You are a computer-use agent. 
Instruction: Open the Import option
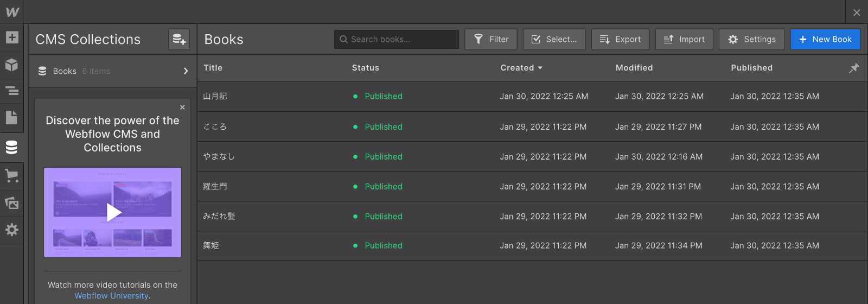[x=684, y=40]
